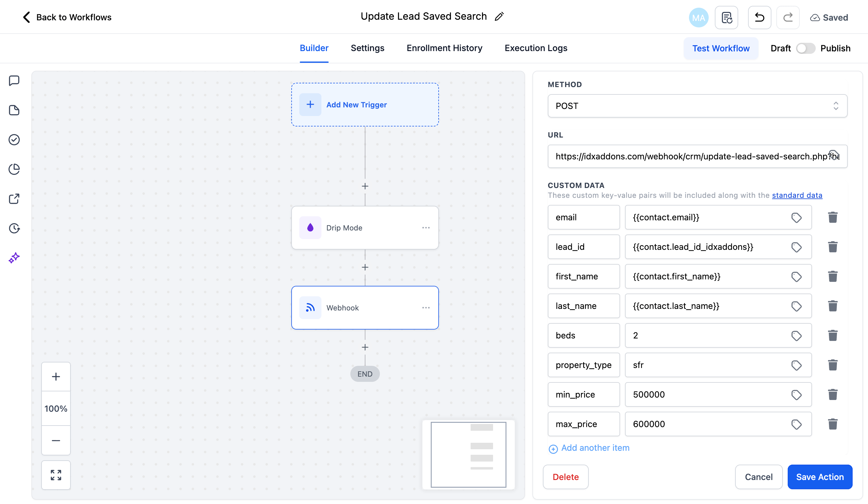868x504 pixels.
Task: Delete the beds custom data row
Action: 833,335
